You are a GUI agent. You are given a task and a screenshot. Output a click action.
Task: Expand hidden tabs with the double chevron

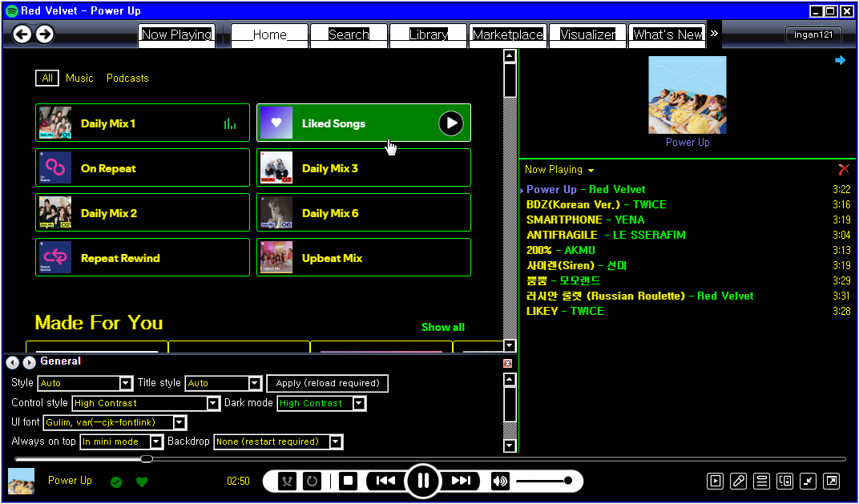[715, 34]
